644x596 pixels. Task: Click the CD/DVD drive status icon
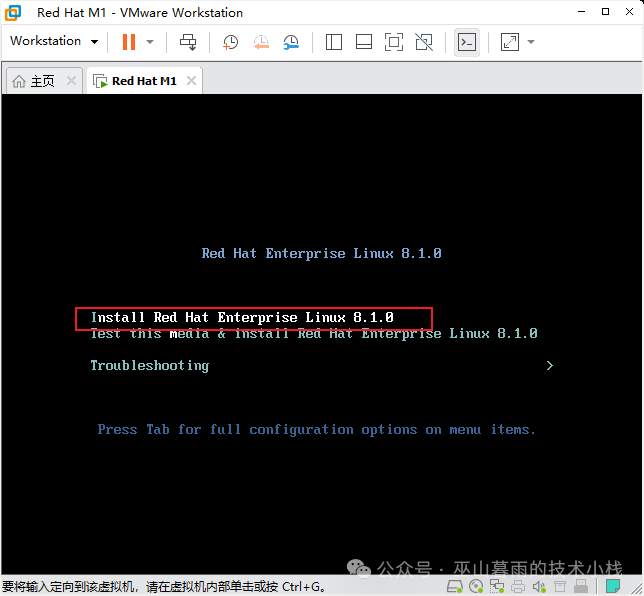[x=476, y=587]
